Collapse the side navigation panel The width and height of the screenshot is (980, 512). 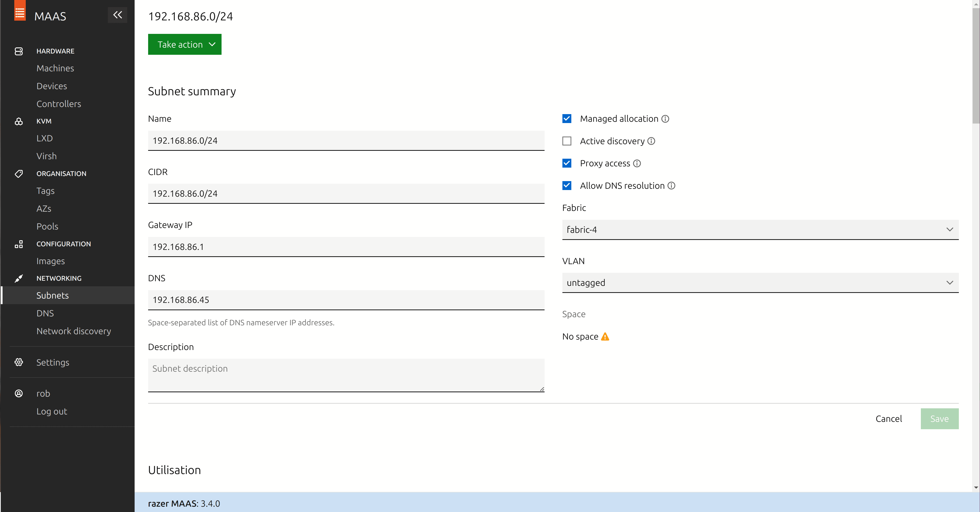[x=117, y=15]
